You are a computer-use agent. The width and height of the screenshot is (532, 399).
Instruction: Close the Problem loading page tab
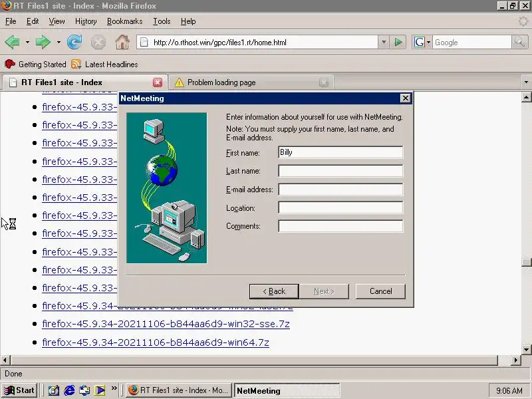(x=324, y=82)
